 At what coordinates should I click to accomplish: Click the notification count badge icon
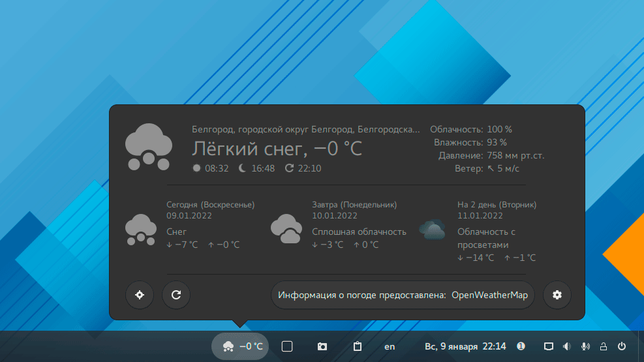click(521, 346)
